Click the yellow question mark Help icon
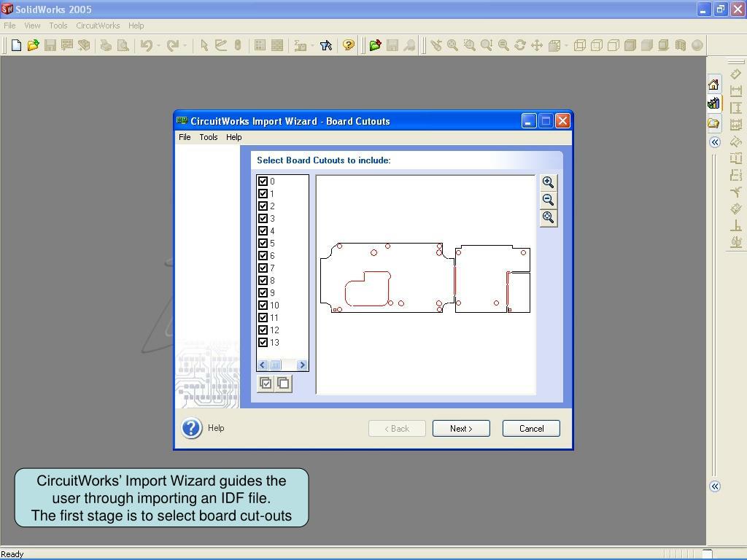Viewport: 747px width, 560px height. [349, 45]
